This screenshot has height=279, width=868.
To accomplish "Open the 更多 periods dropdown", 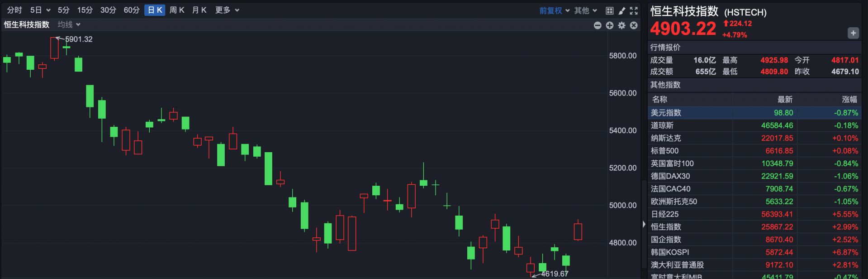I will 227,10.
